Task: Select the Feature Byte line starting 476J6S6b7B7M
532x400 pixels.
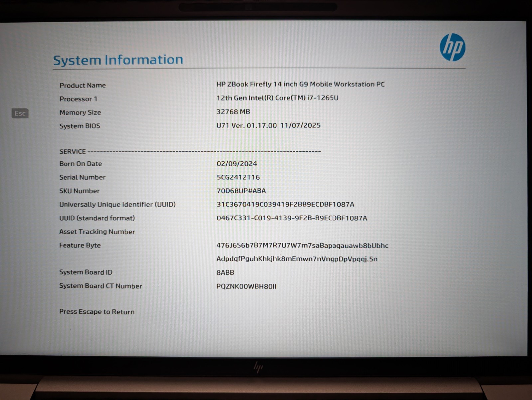Action: [x=302, y=246]
